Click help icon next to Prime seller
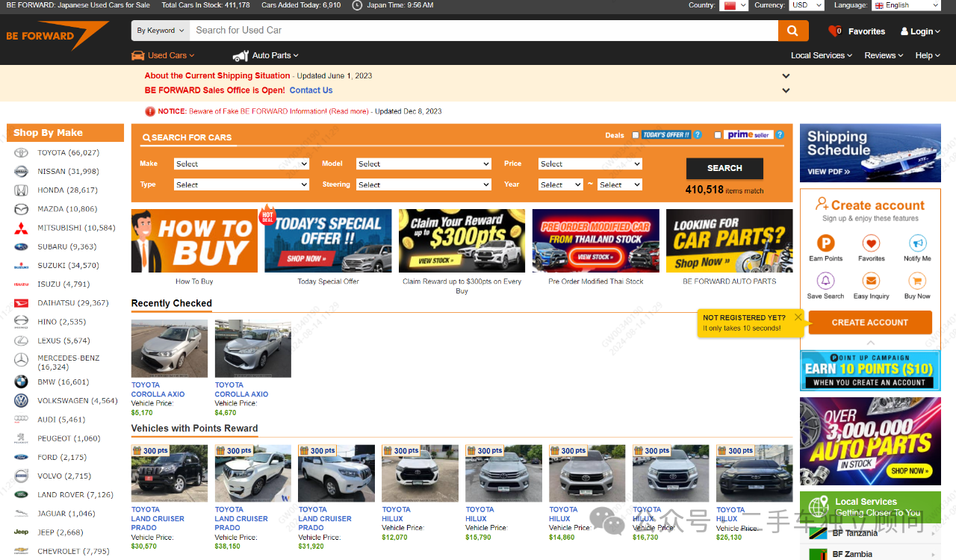The image size is (956, 560). point(780,135)
